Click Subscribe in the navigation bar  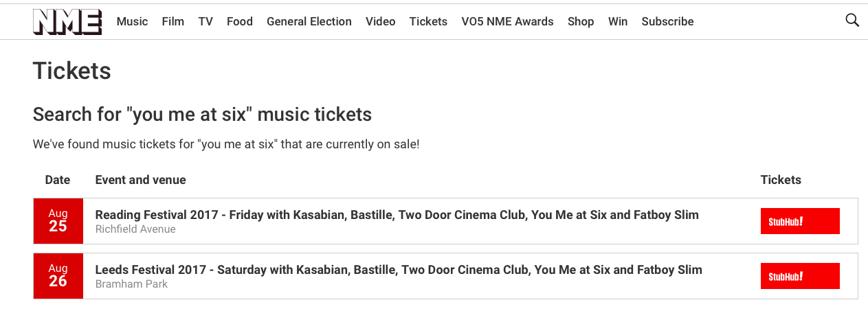click(x=667, y=21)
